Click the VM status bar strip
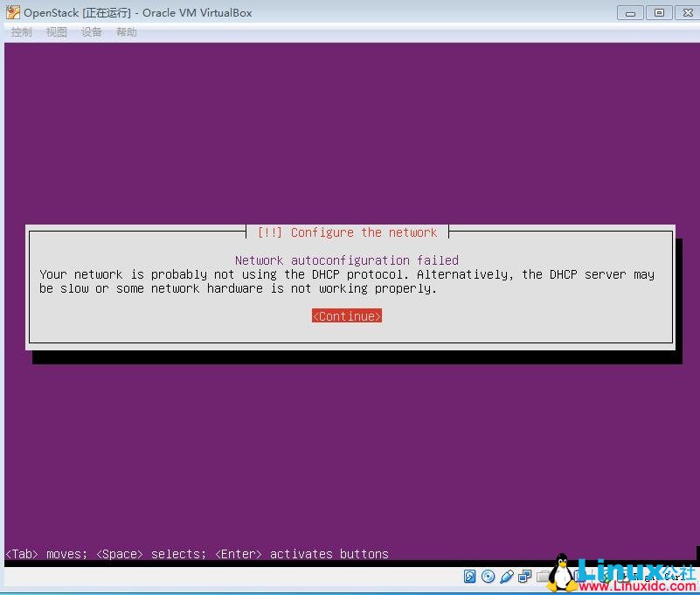Viewport: 700px width, 595px height. [x=262, y=577]
